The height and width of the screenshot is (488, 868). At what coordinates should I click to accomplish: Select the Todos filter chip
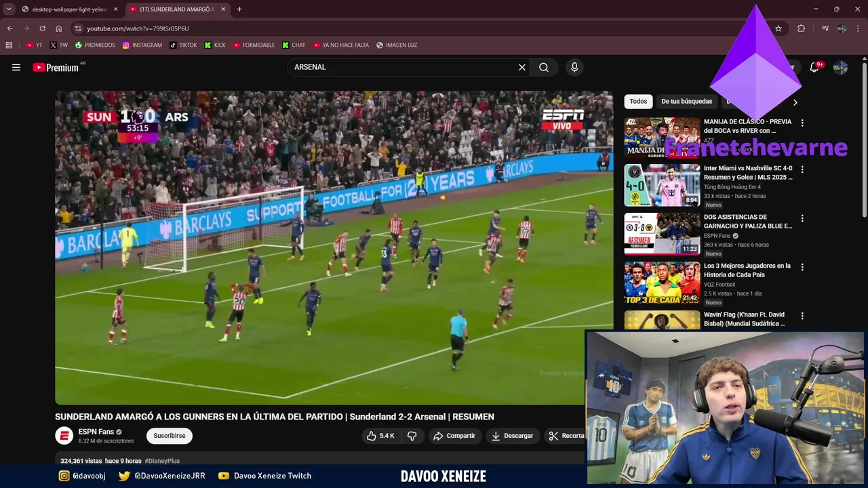click(638, 102)
